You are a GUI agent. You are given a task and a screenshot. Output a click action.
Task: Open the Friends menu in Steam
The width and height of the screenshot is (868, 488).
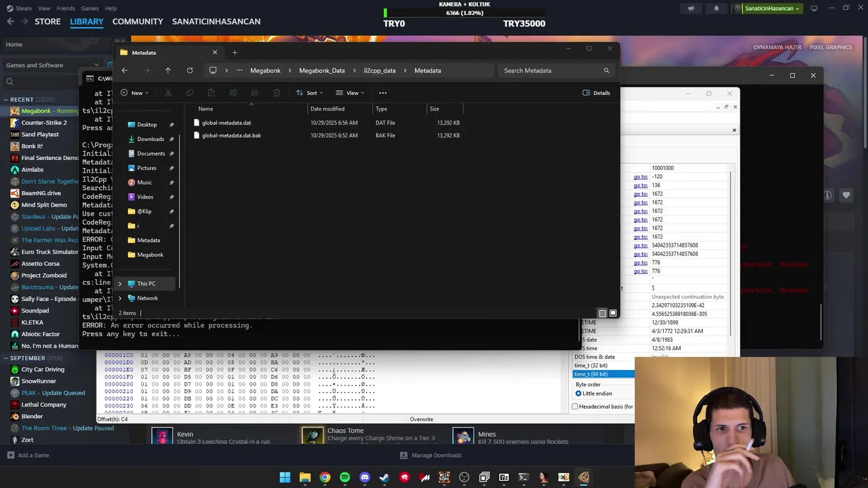66,8
